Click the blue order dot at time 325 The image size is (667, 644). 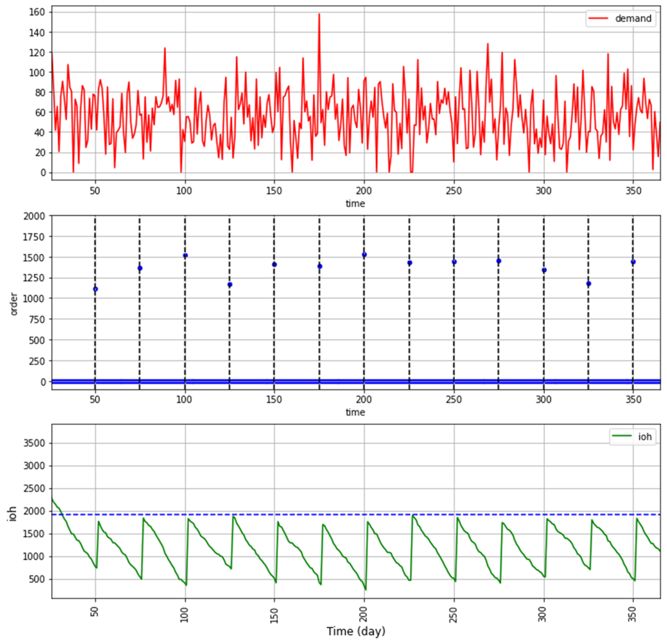(589, 283)
